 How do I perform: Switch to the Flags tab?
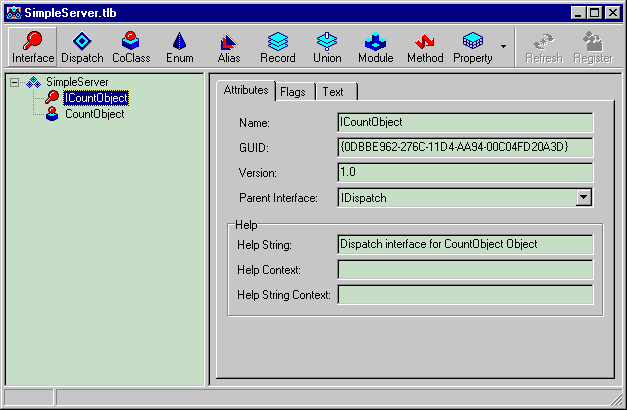coord(293,92)
